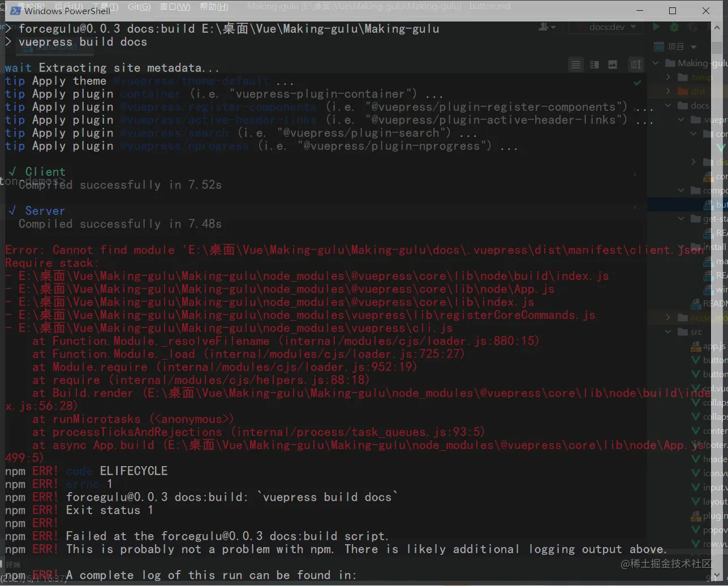Open the docs:dev run configuration dropdown
Image resolution: width=728 pixels, height=586 pixels.
tap(607, 27)
